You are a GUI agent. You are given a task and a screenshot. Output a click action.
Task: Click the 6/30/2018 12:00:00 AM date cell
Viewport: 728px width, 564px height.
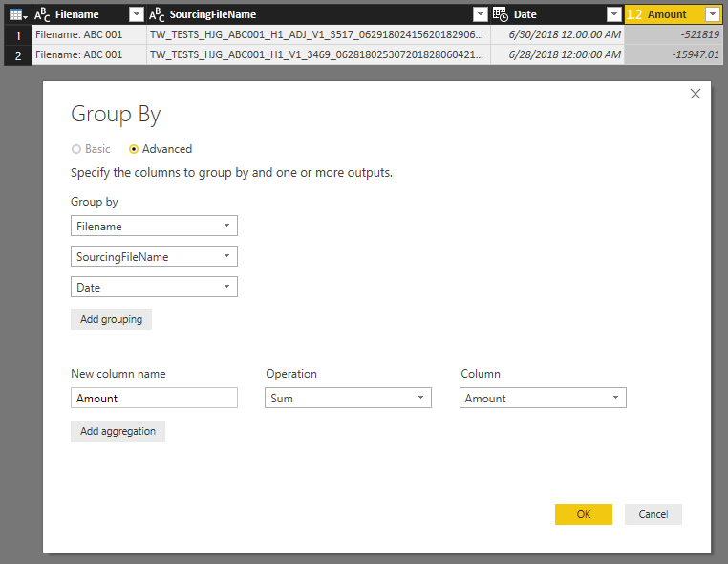coord(557,34)
